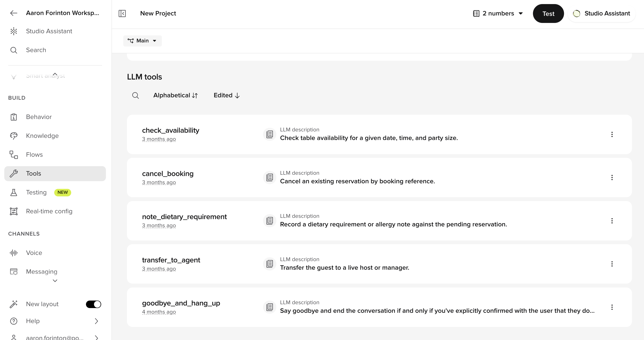Screen dimensions: 644x340
Task: Open more options for check_availability
Action: [x=612, y=134]
